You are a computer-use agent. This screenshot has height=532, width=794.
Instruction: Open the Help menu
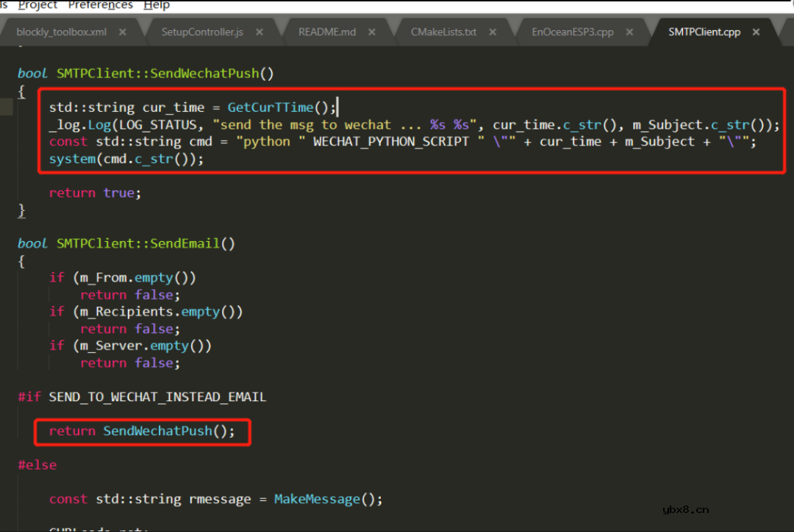coord(156,5)
